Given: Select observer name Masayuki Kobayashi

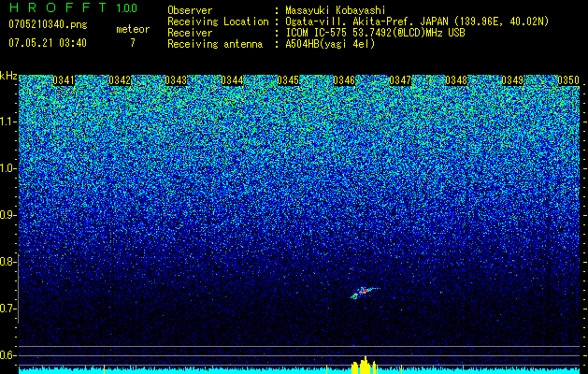Looking at the screenshot, I should click(336, 11).
